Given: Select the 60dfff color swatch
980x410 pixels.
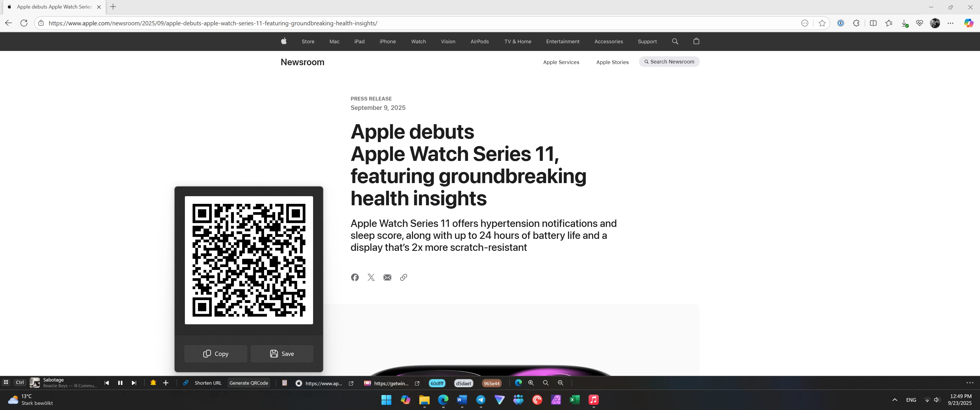Looking at the screenshot, I should pyautogui.click(x=437, y=383).
